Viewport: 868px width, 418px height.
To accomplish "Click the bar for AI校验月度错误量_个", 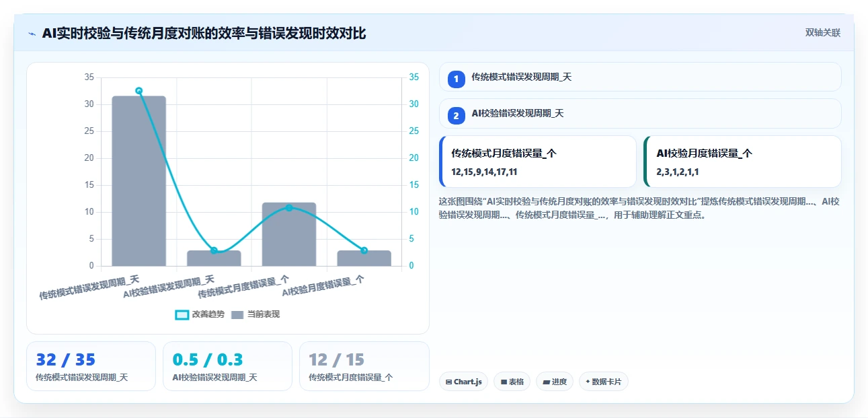I will 364,258.
